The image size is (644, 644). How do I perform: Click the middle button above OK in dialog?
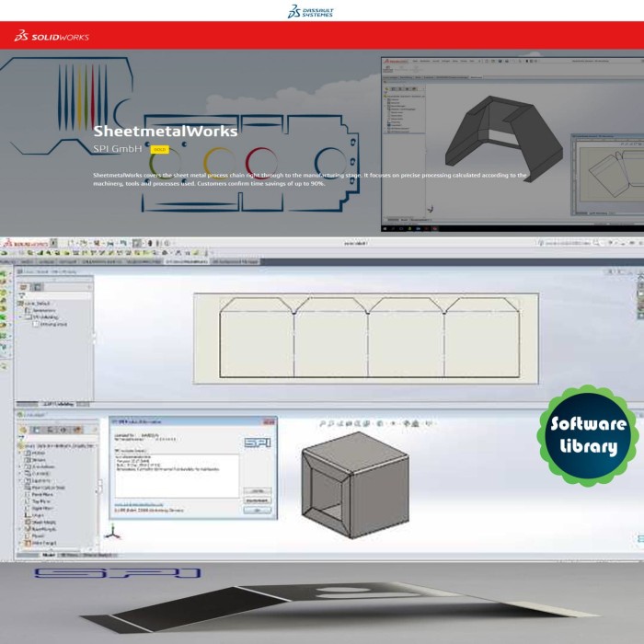[x=258, y=500]
